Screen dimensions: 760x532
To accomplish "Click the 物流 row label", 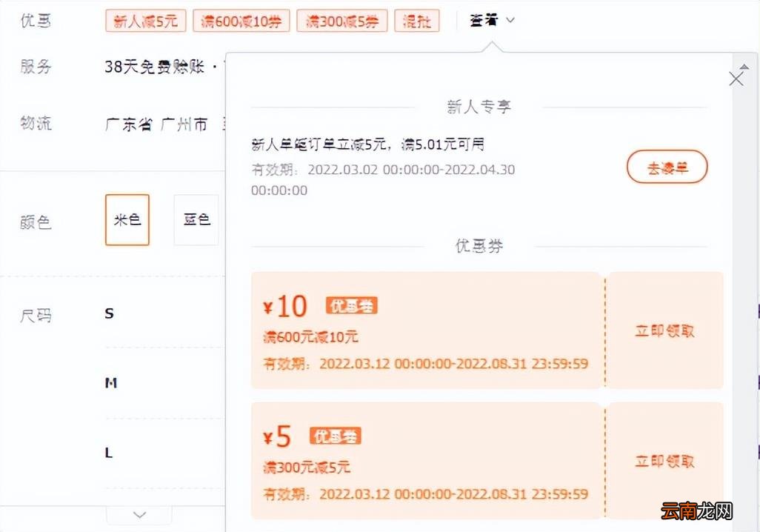I will [x=36, y=123].
